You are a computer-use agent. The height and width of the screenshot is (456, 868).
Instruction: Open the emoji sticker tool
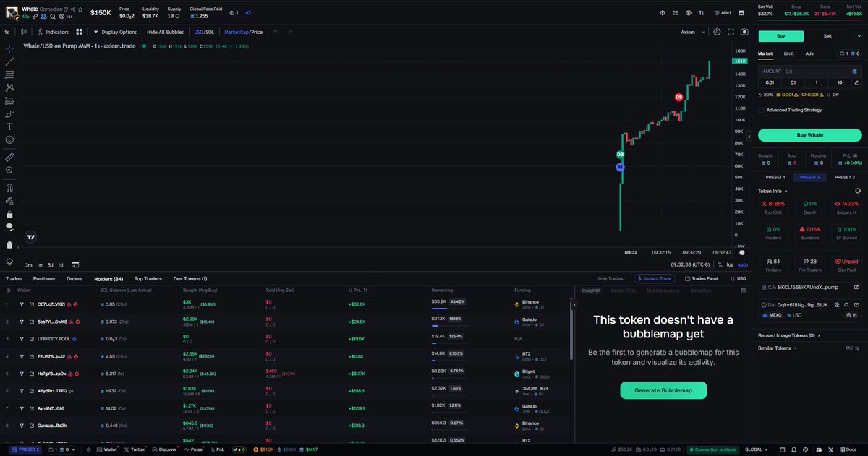(x=9, y=139)
